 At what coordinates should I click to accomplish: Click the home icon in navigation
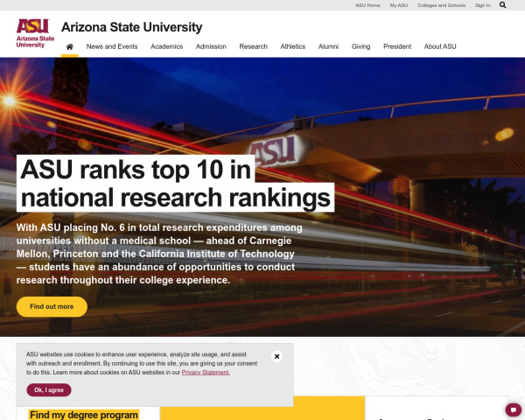tap(69, 46)
